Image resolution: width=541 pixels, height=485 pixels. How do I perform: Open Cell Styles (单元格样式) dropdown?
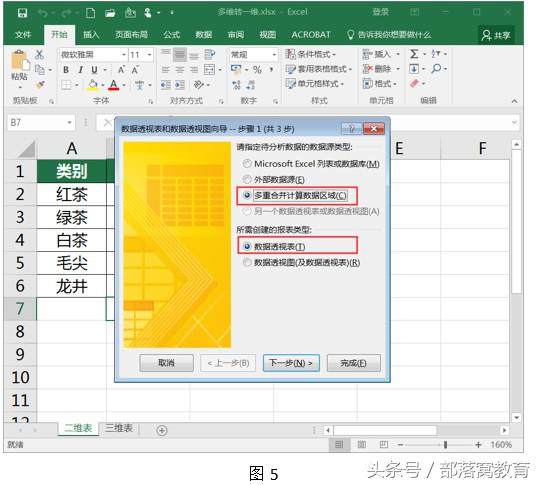tap(315, 83)
